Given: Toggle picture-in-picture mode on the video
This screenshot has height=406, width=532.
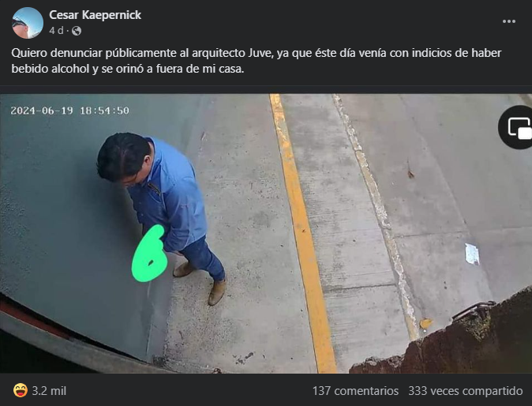Looking at the screenshot, I should point(518,127).
